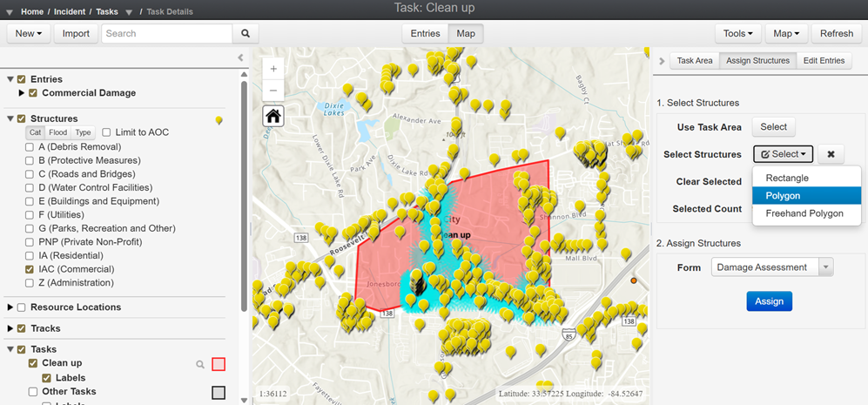Check the IA (Residential) checkbox
The height and width of the screenshot is (405, 868).
coord(30,256)
